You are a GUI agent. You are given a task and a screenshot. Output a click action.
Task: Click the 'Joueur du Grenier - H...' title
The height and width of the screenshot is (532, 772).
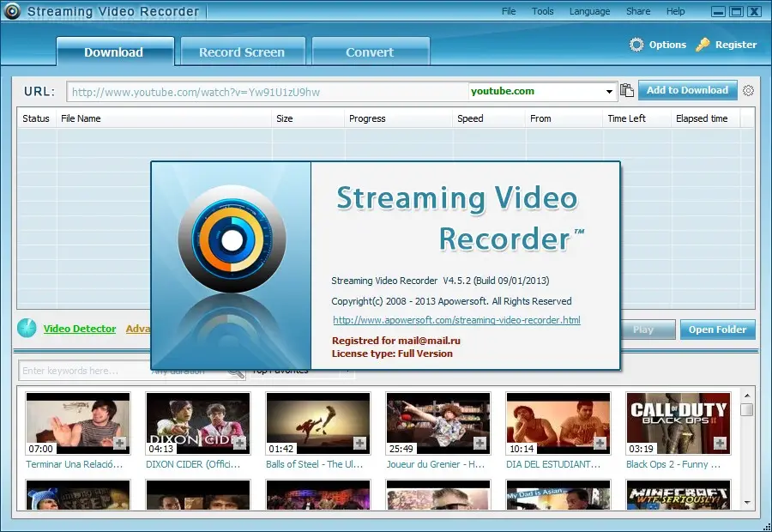pos(435,464)
